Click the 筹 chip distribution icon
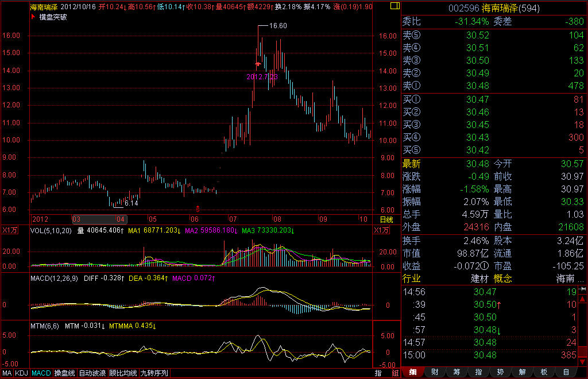 tap(456, 372)
